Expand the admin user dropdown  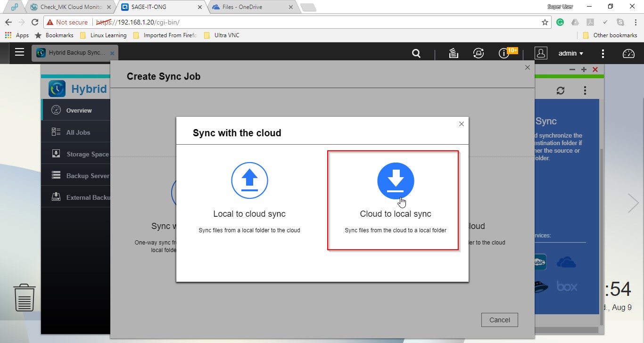(570, 53)
